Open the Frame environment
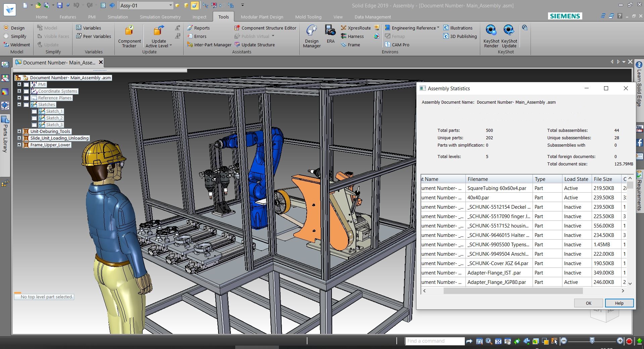 pyautogui.click(x=350, y=45)
